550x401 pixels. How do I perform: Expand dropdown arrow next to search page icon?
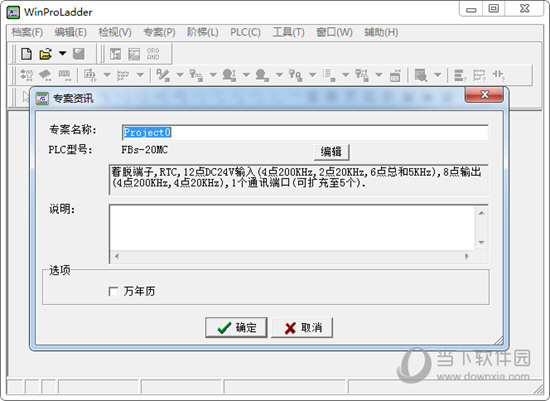click(x=437, y=74)
